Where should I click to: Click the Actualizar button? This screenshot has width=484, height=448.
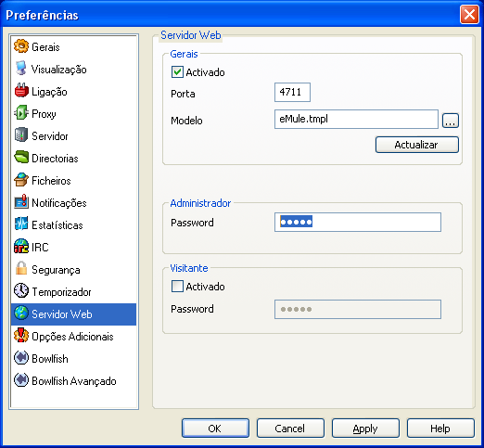tap(417, 145)
